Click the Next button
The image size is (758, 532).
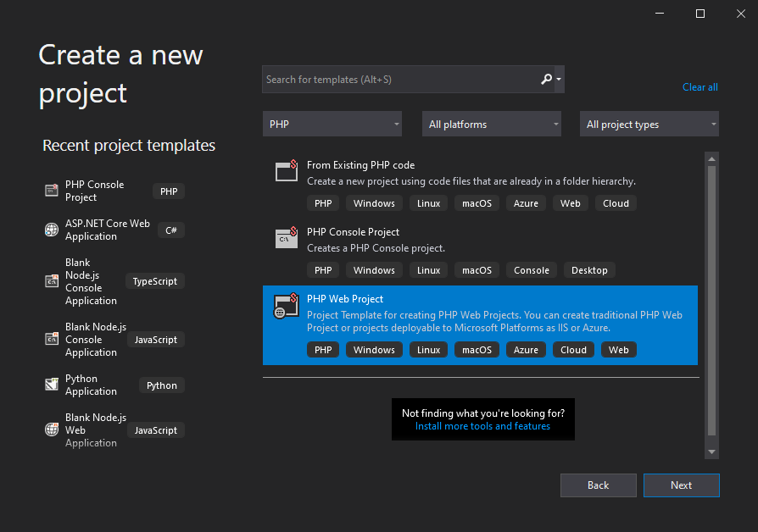coord(681,485)
